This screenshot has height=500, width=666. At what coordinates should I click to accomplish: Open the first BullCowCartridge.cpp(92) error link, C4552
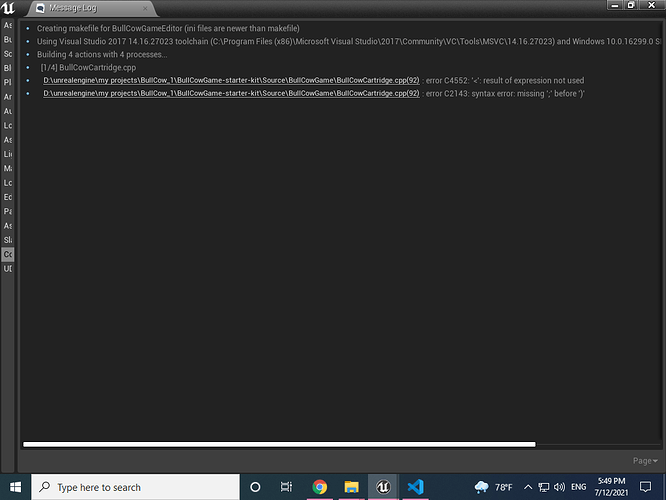(231, 81)
